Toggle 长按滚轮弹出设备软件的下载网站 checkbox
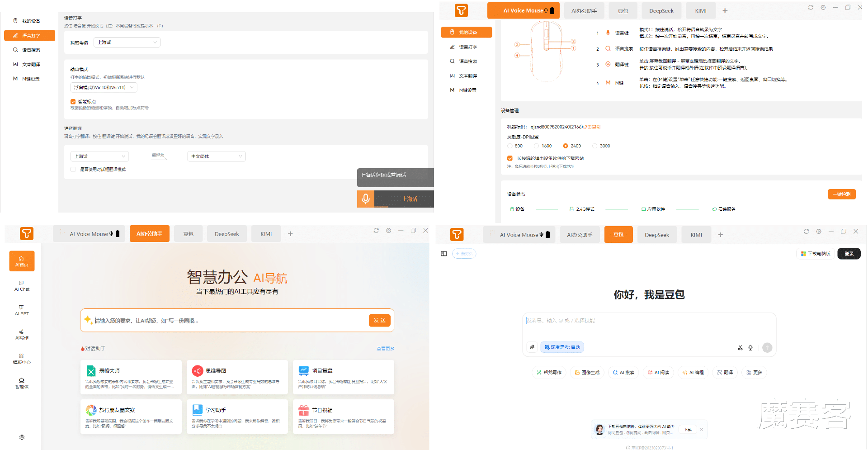Screen dimensions: 868x450 coord(510,158)
